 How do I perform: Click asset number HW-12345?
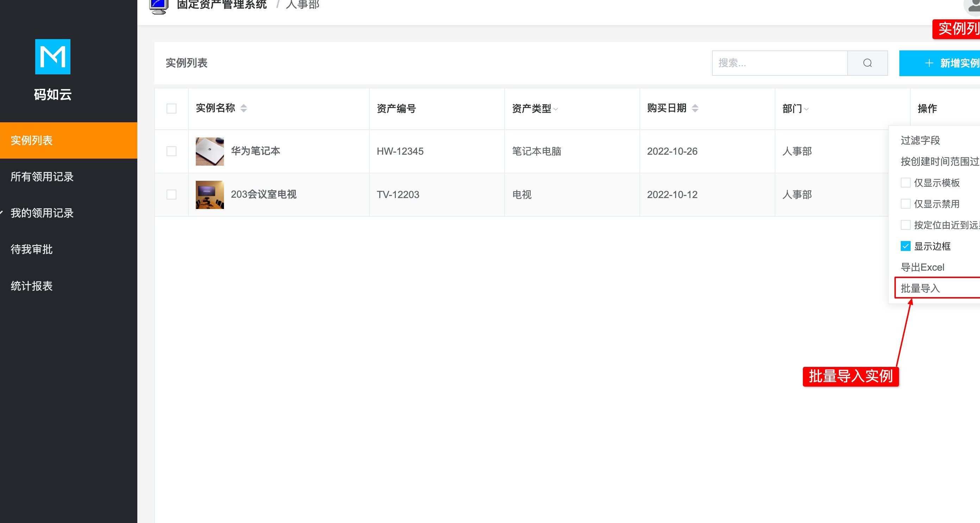point(400,151)
